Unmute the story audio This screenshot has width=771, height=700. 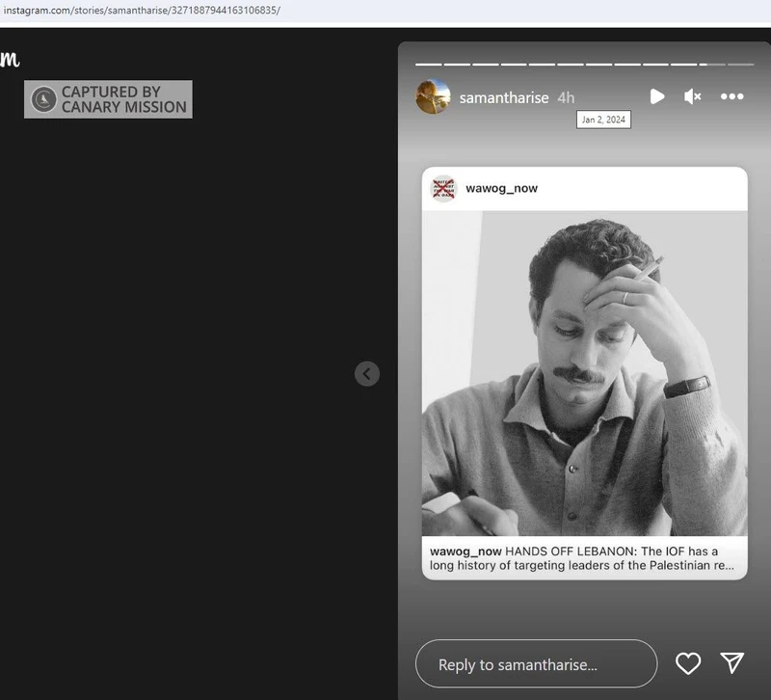692,96
